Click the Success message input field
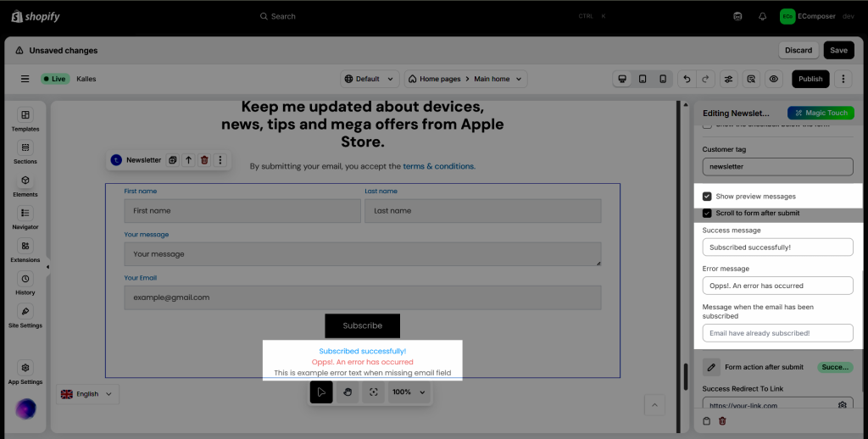 [x=777, y=247]
